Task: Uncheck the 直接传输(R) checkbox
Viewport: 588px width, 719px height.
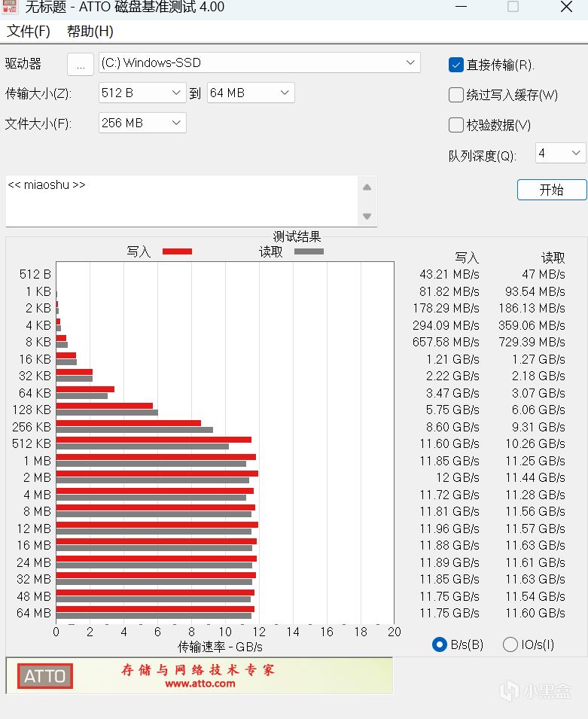Action: click(456, 65)
